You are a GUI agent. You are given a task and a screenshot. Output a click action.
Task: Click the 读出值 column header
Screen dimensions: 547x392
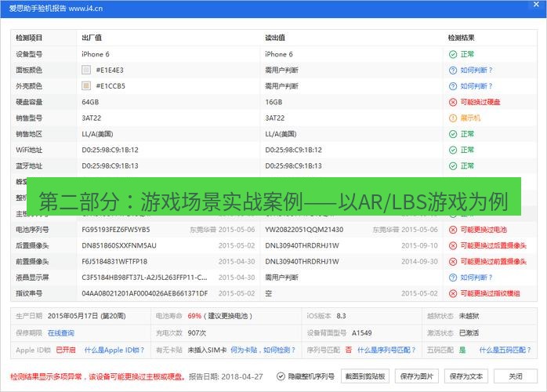pyautogui.click(x=275, y=38)
